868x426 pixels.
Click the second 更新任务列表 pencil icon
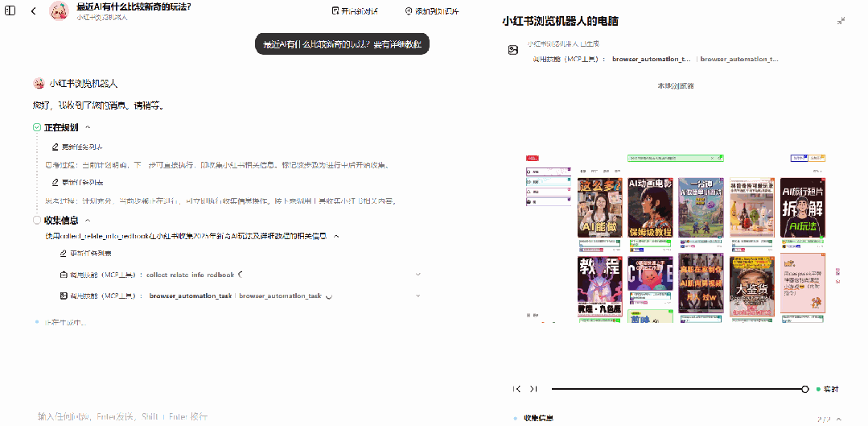click(55, 182)
